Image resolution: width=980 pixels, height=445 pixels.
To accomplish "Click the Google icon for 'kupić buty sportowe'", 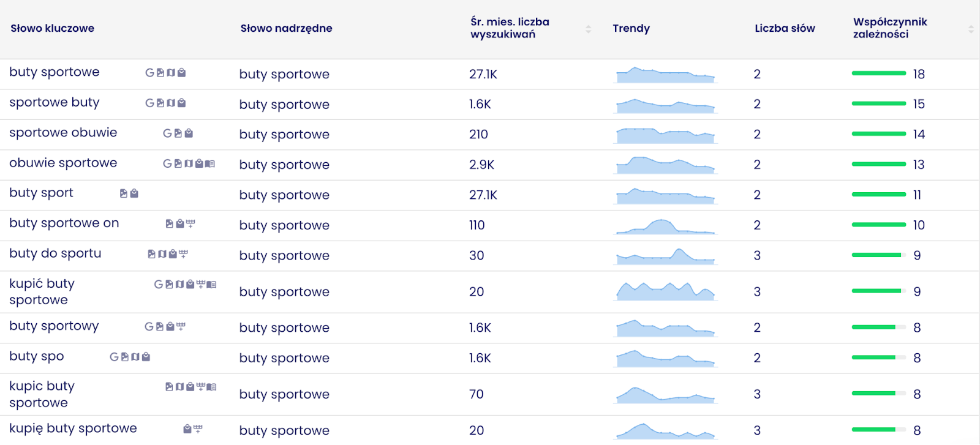I will tap(159, 285).
